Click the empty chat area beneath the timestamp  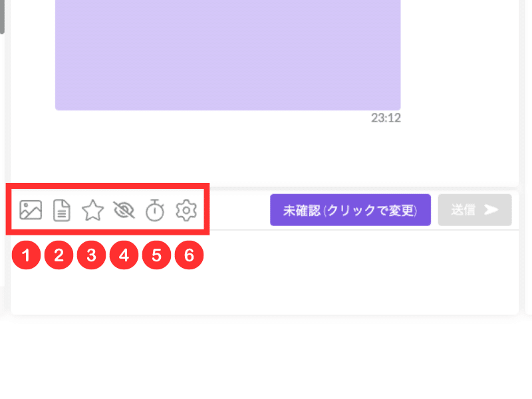265,153
